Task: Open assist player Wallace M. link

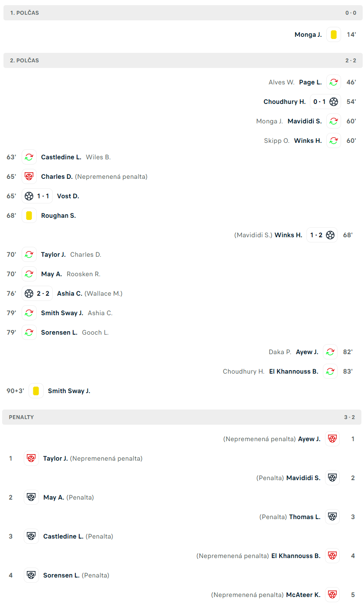Action: 103,294
